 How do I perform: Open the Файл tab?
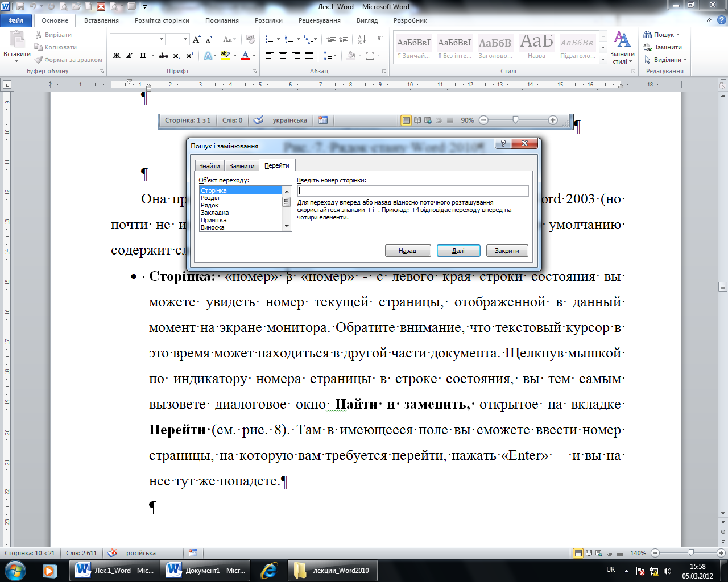click(x=16, y=20)
